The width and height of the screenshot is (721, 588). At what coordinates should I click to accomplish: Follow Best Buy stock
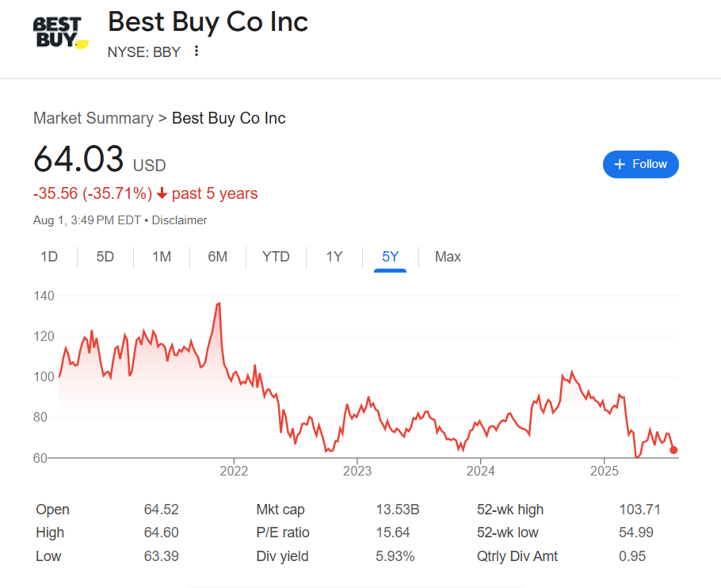coord(640,164)
